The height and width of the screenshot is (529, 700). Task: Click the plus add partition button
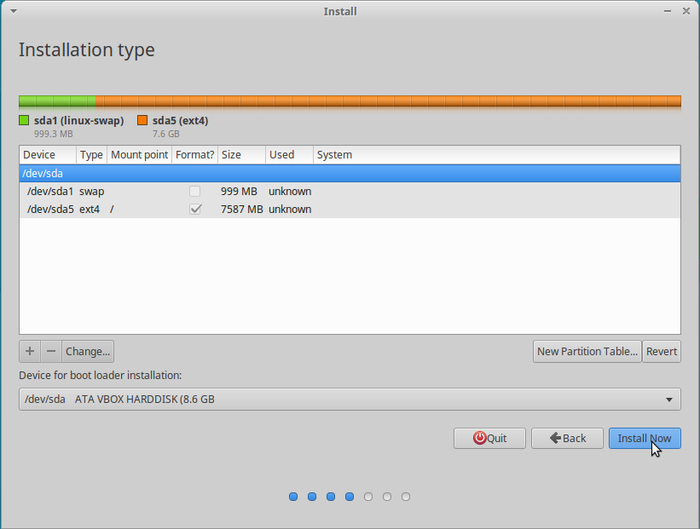30,351
